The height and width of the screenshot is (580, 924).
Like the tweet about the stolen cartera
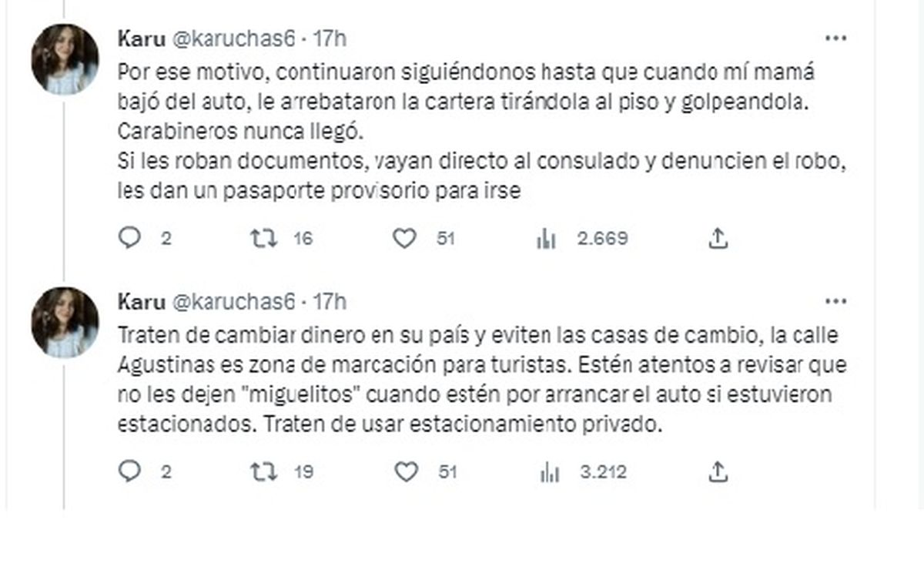pos(405,239)
